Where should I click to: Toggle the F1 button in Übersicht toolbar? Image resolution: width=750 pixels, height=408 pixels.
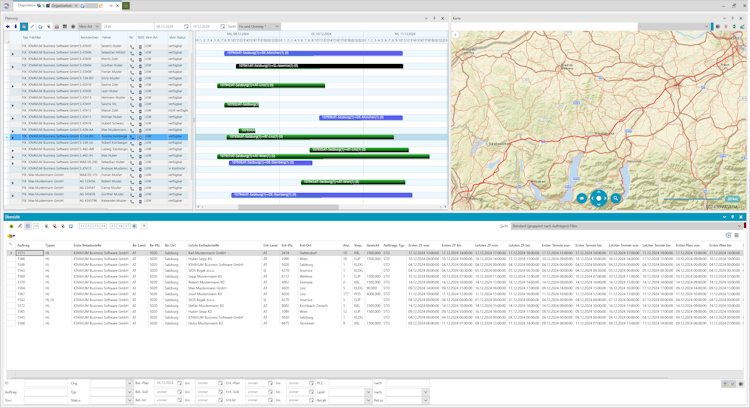pyautogui.click(x=82, y=226)
